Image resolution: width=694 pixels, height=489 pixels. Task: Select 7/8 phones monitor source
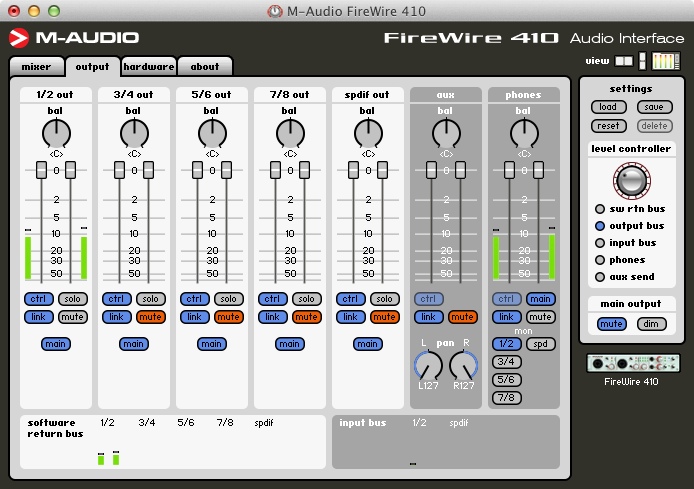point(507,398)
